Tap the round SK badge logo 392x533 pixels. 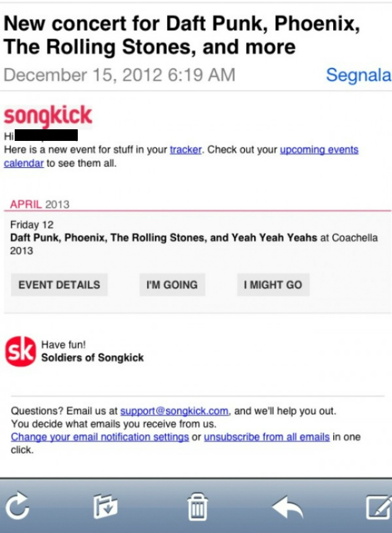point(20,351)
